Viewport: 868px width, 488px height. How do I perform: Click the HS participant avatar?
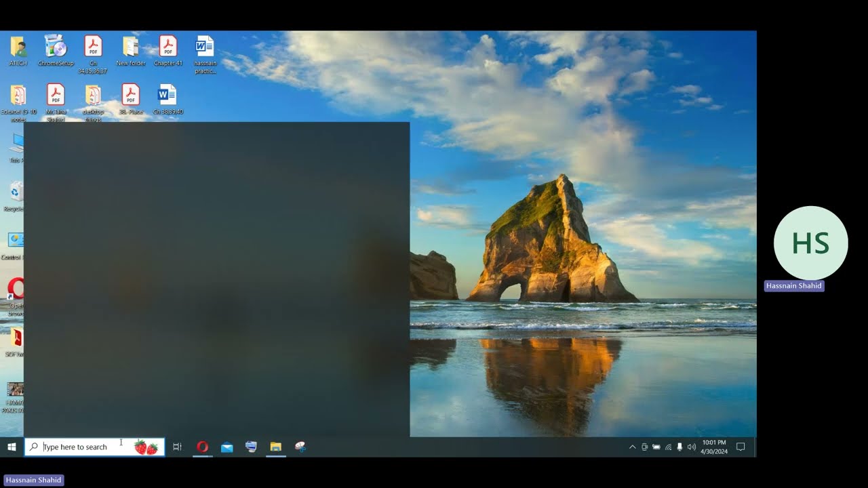[x=811, y=243]
